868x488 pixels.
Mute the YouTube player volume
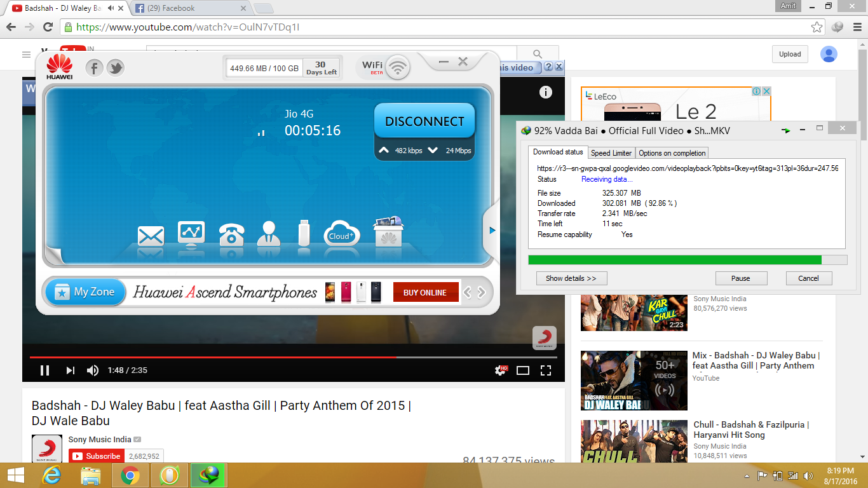click(x=93, y=370)
